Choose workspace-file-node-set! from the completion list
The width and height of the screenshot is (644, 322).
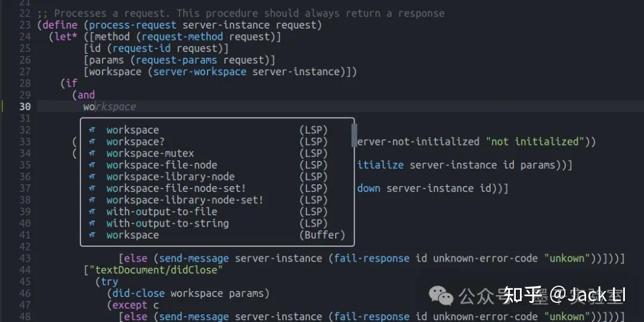click(217, 188)
